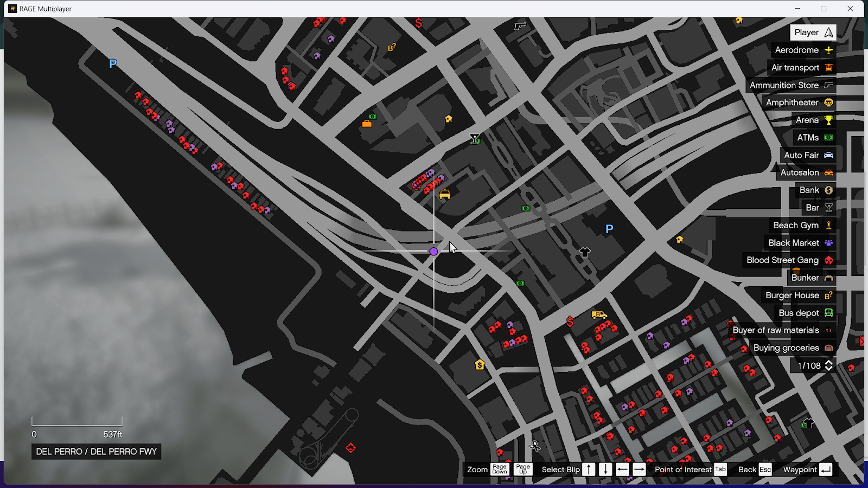Select Burger House legend entry

[x=799, y=296]
